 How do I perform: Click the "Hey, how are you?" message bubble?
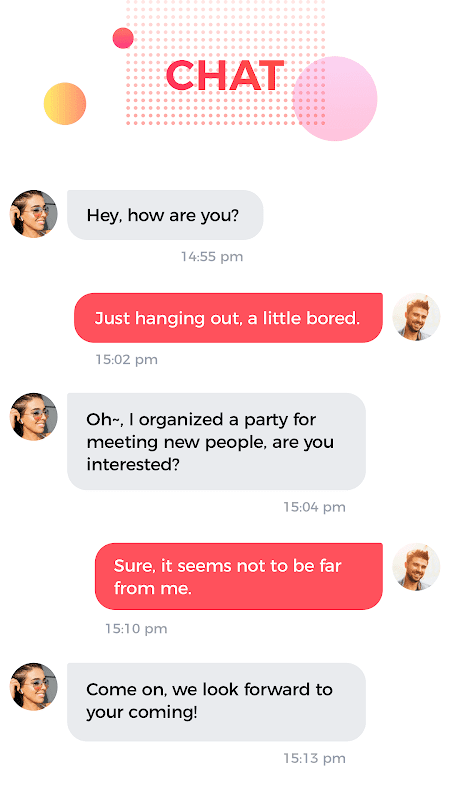(165, 215)
